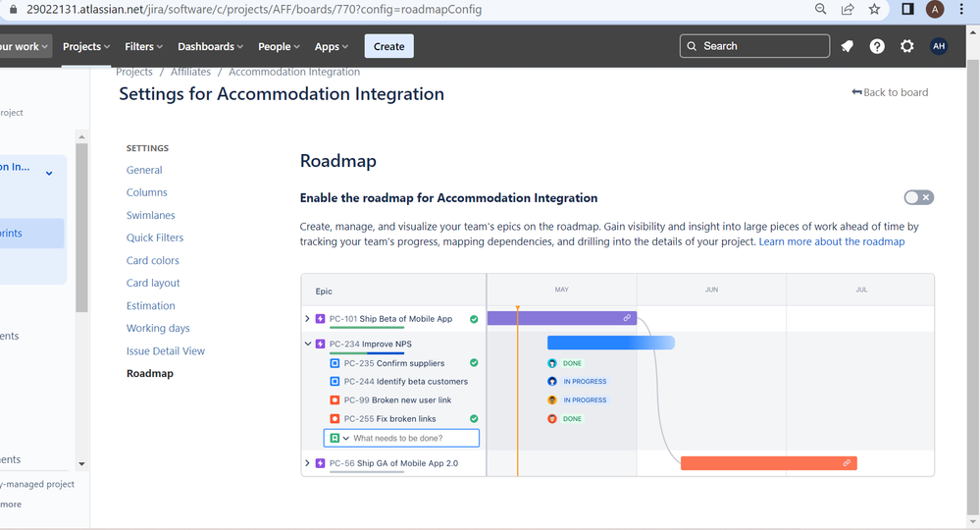Image resolution: width=980 pixels, height=530 pixels.
Task: Click the blue PC-234 roadmap bar
Action: [610, 343]
